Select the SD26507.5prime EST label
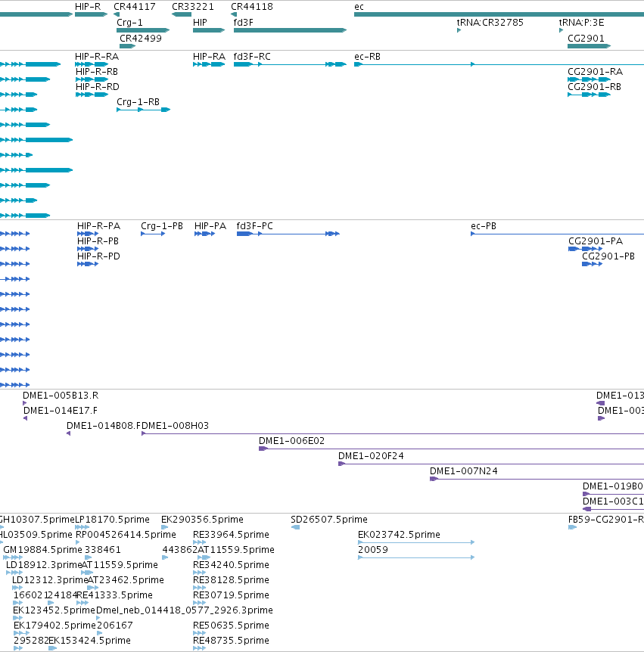Screen dimensions: 644x652 click(x=329, y=520)
